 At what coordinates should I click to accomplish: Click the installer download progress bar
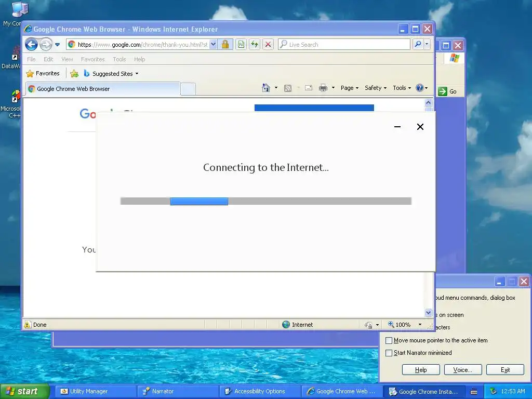pyautogui.click(x=266, y=201)
